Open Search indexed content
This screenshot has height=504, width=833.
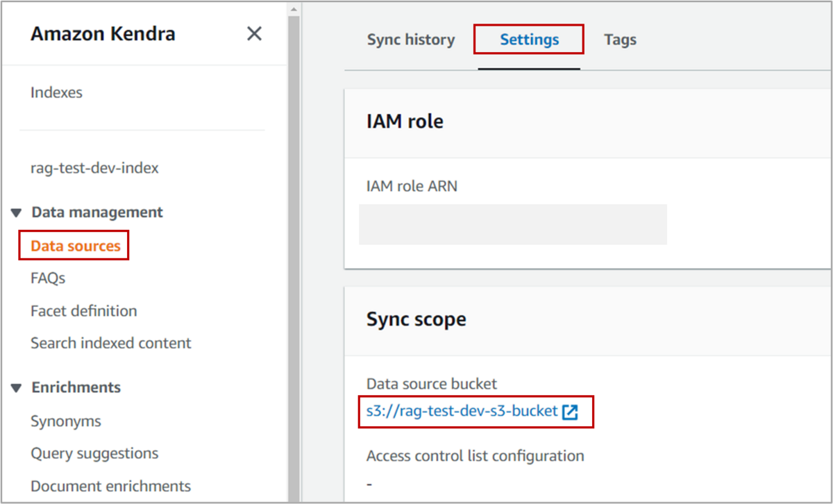[110, 342]
